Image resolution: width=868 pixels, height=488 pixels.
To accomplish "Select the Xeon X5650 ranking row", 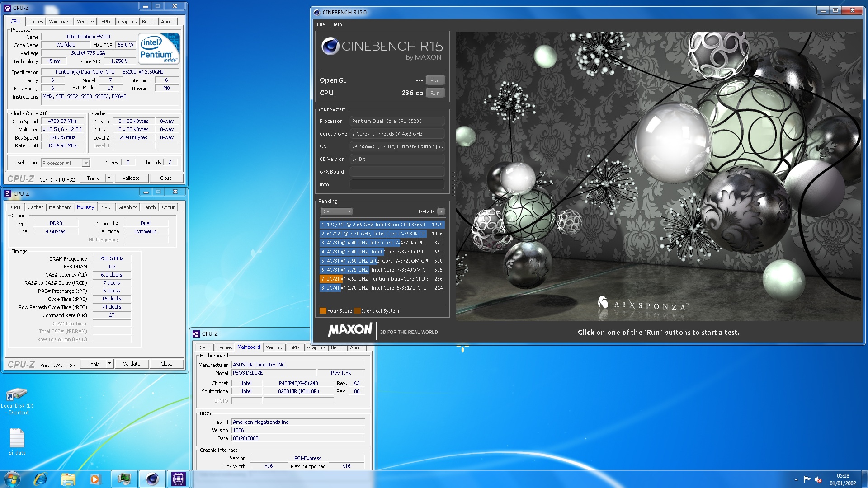I will coord(382,225).
